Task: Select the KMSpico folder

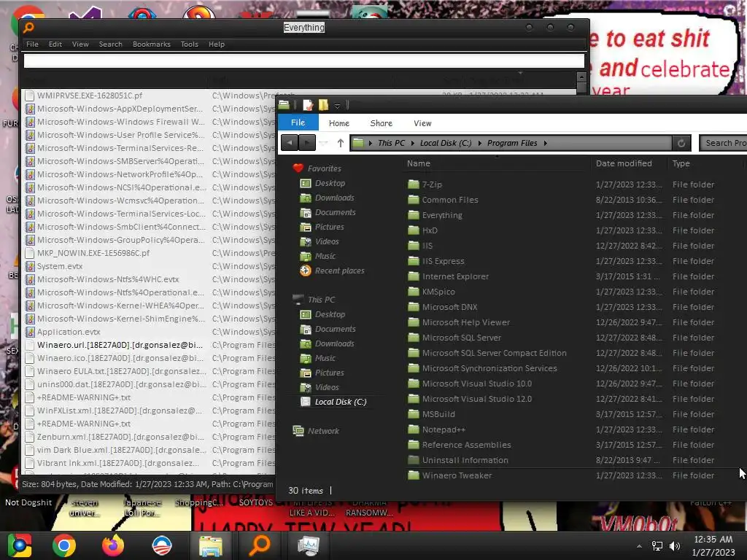Action: tap(438, 292)
